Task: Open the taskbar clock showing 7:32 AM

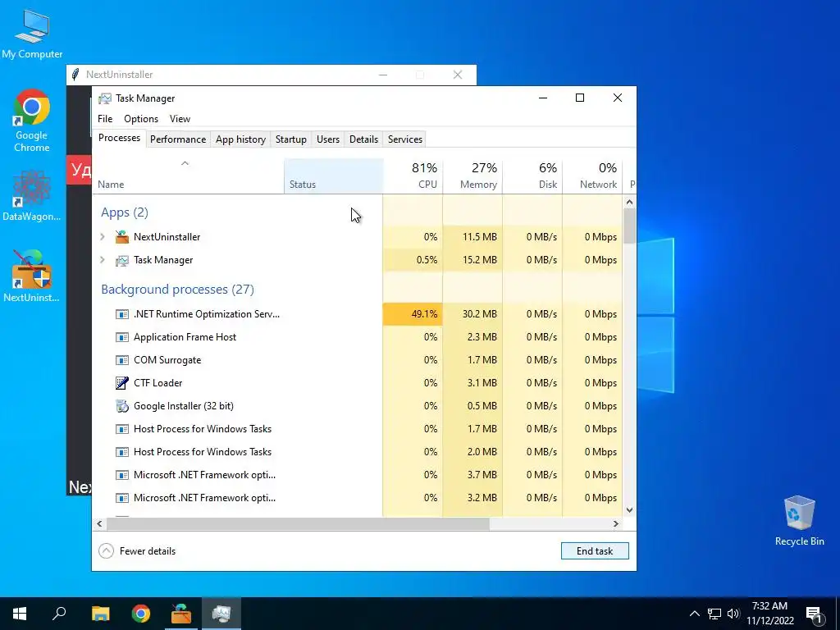Action: click(x=769, y=614)
